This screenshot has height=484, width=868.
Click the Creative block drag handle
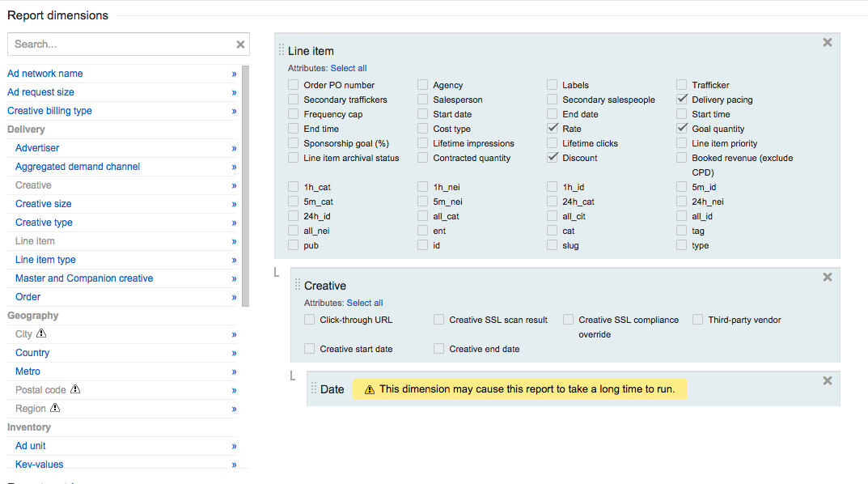298,286
